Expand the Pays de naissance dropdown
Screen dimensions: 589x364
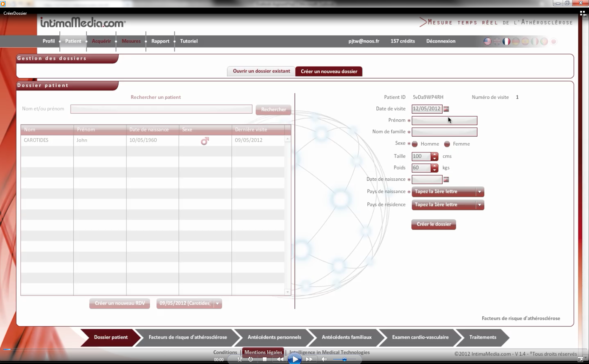pyautogui.click(x=479, y=192)
